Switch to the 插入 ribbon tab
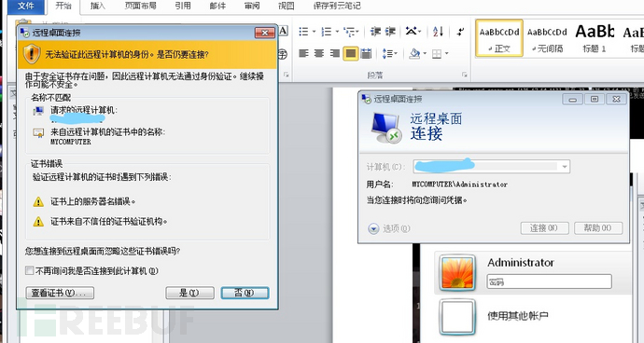644x343 pixels. click(x=98, y=6)
